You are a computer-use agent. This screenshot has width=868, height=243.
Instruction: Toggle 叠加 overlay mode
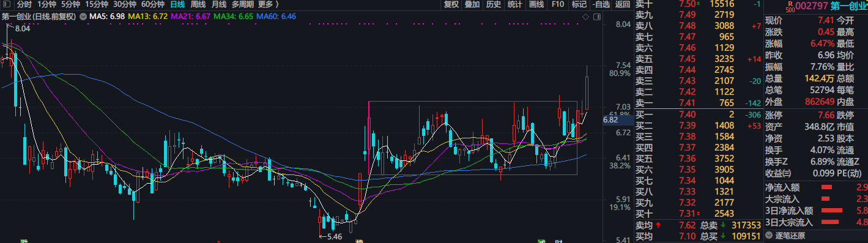[472, 4]
